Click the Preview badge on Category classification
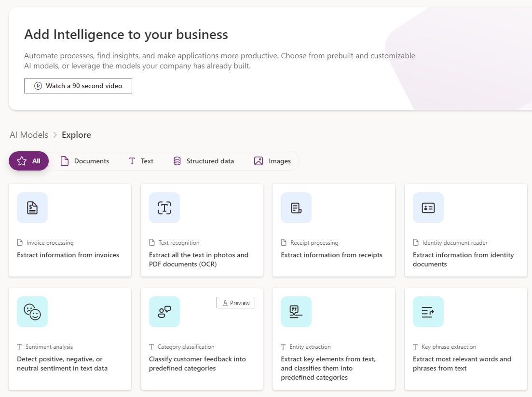Viewport: 532px width, 397px height. coord(236,303)
